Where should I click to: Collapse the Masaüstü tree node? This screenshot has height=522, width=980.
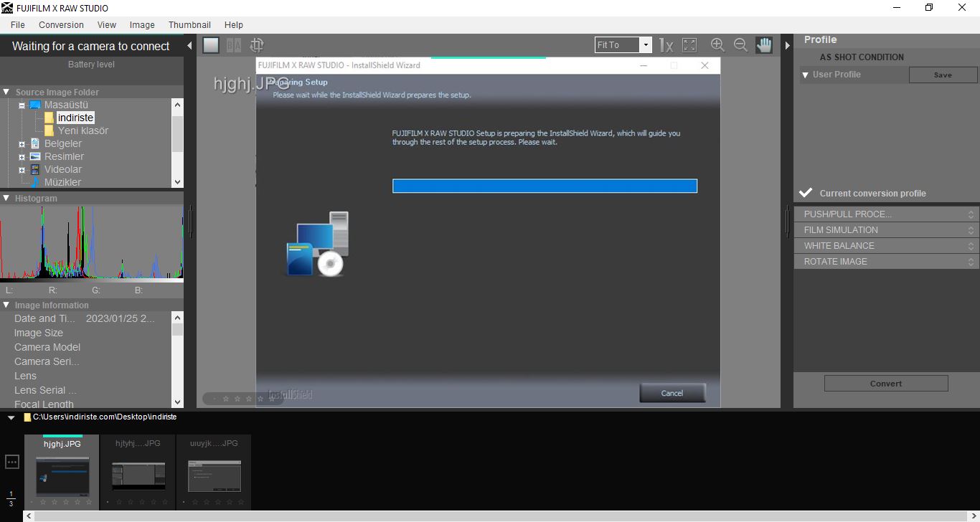(22, 105)
